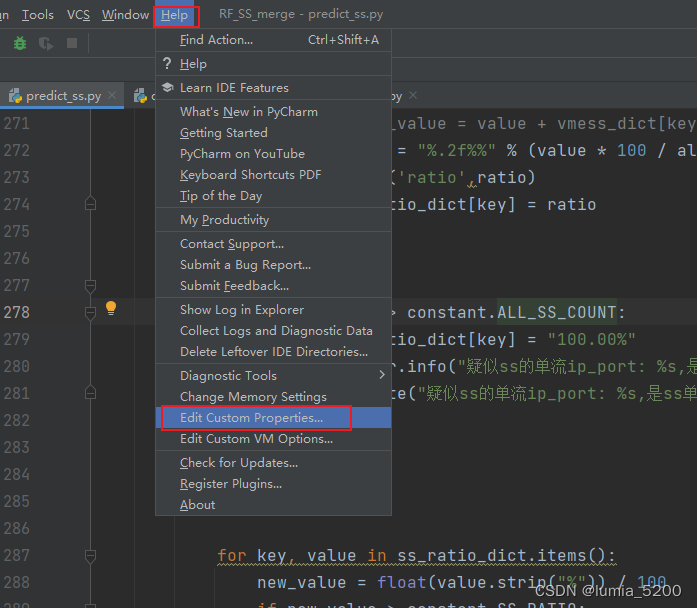Toggle the fold marker at line 281
697x608 pixels.
(90, 393)
